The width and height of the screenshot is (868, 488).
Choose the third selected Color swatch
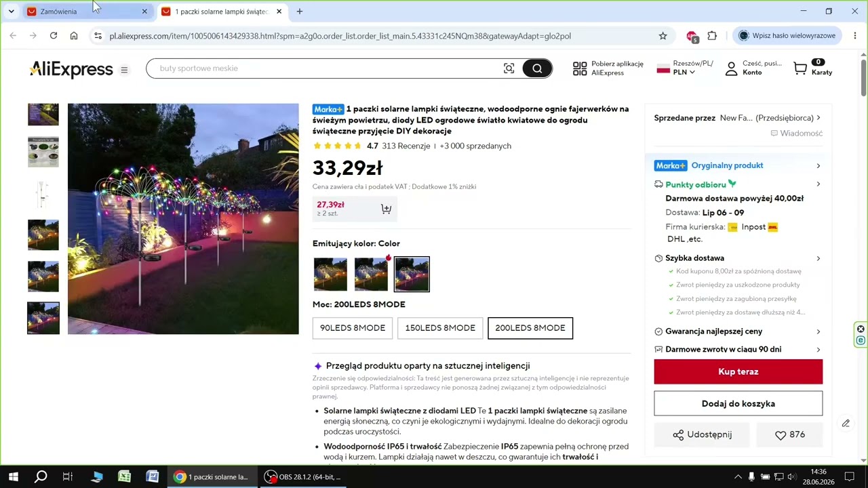point(412,274)
